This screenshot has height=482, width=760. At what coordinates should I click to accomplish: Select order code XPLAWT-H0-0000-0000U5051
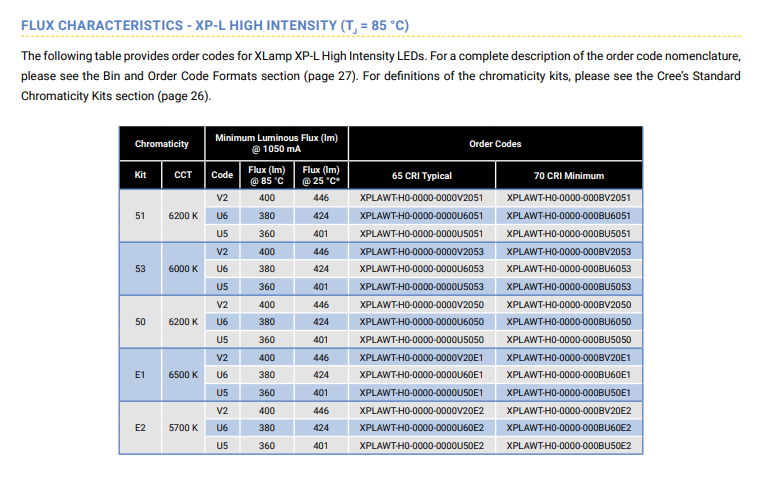(422, 234)
